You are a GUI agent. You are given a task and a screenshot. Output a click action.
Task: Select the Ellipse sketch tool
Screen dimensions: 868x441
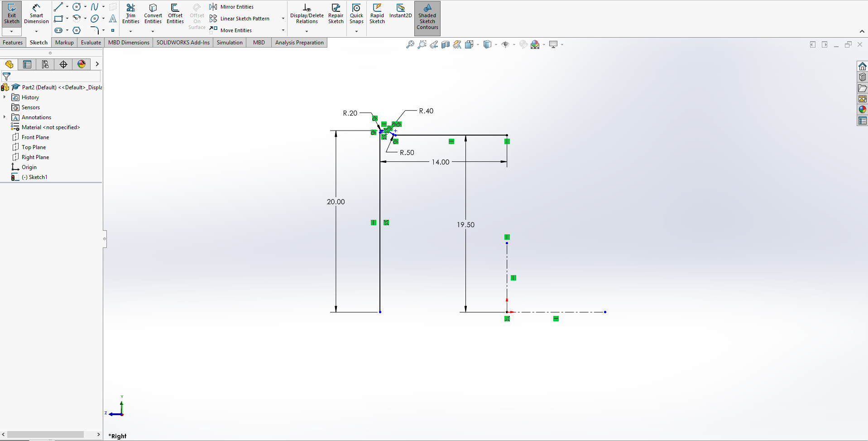(95, 19)
